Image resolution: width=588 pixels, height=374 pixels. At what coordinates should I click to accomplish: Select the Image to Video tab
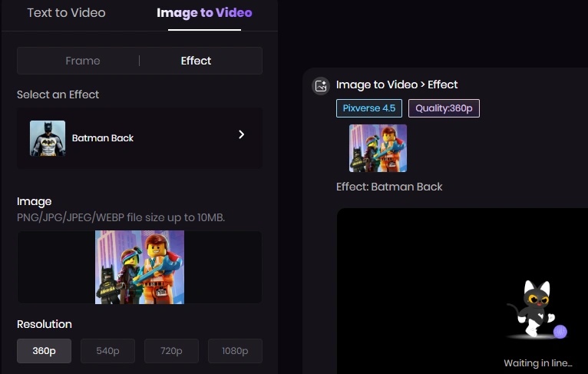point(204,13)
